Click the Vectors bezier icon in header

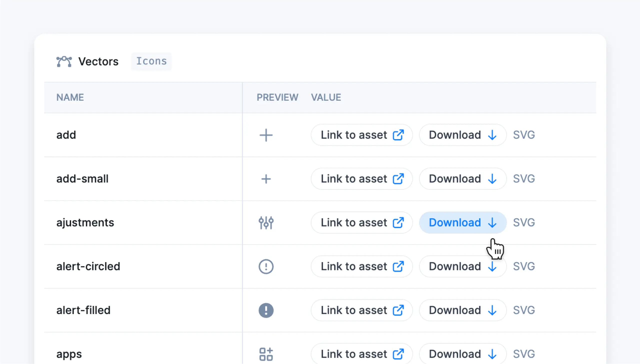tap(64, 61)
